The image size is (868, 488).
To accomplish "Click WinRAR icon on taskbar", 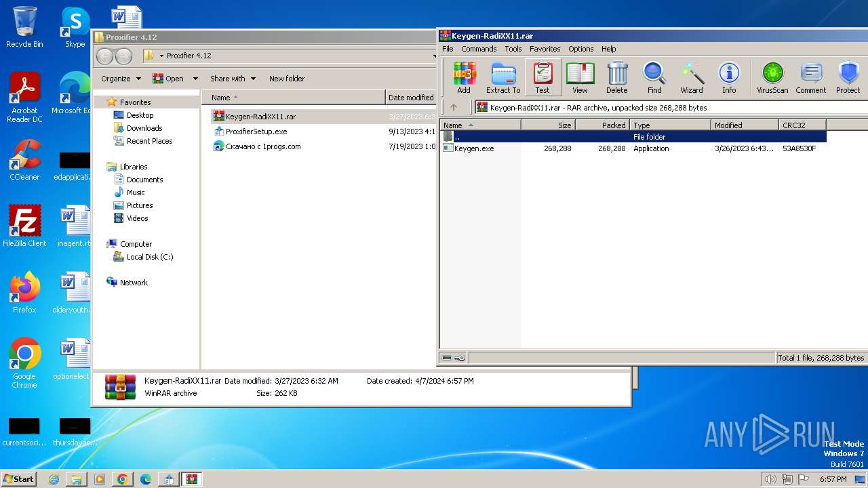I will tap(191, 479).
